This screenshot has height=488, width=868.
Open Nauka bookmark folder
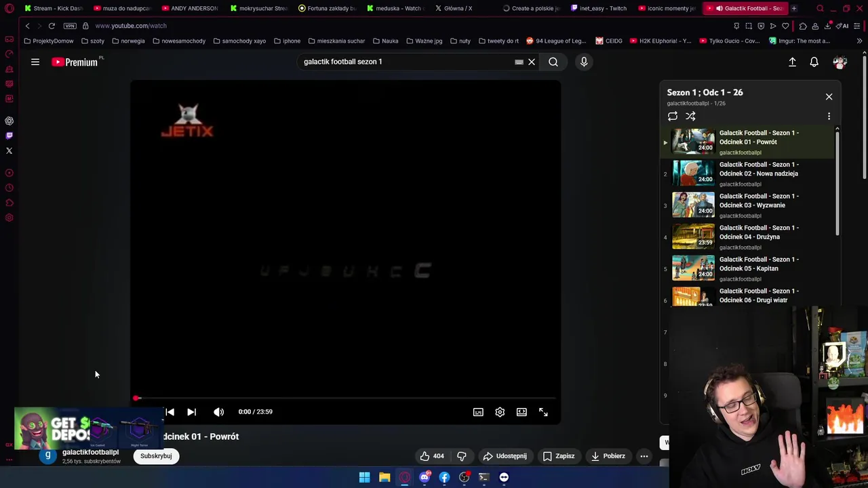385,41
